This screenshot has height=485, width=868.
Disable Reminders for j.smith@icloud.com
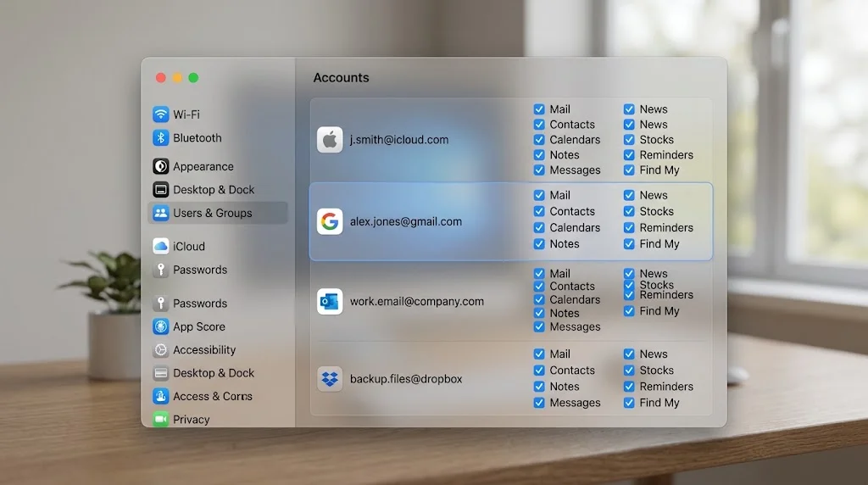pos(629,155)
